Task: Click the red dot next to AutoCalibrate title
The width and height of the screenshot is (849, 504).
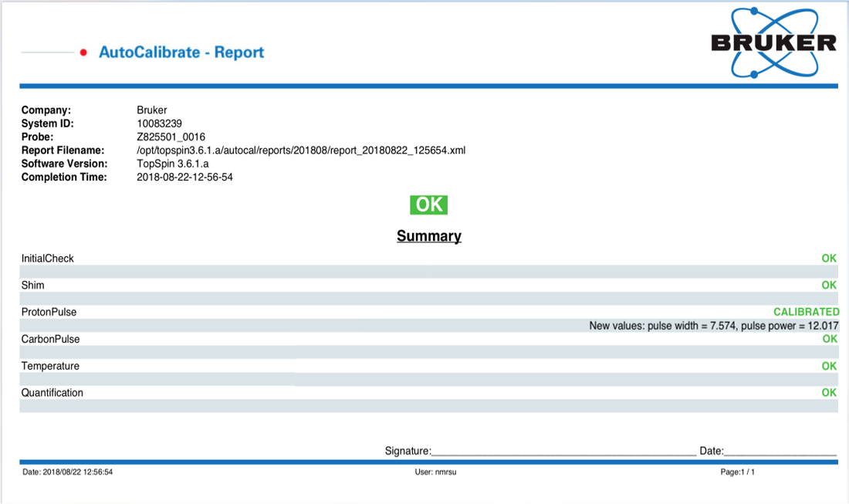Action: click(x=84, y=52)
